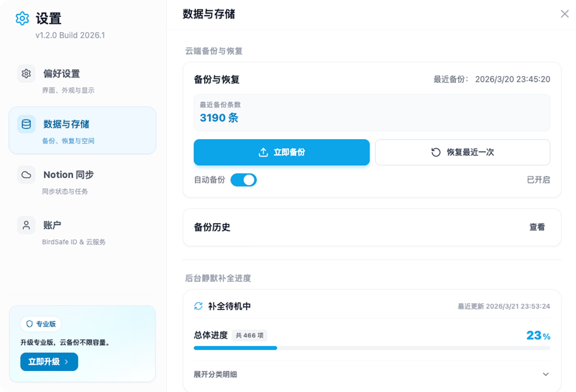Click the restore arrow icon in 恢复最近一次
Viewport: 576px width, 392px height.
tap(435, 152)
